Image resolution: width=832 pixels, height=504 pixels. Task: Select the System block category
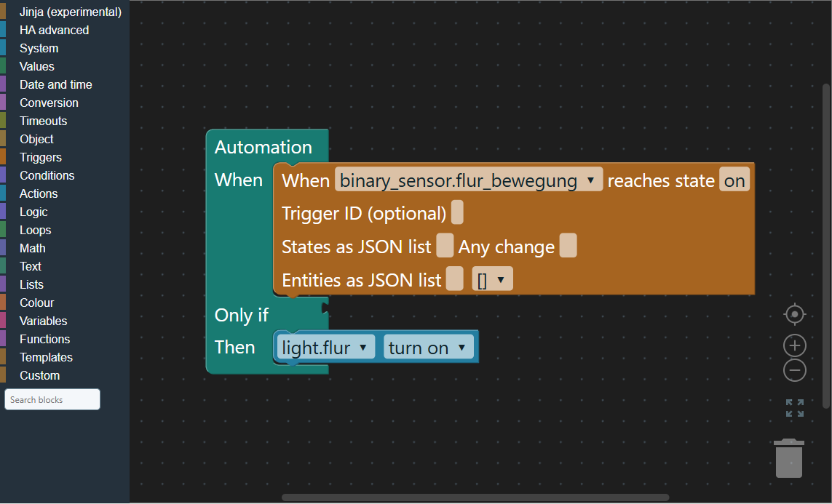[x=65, y=48]
